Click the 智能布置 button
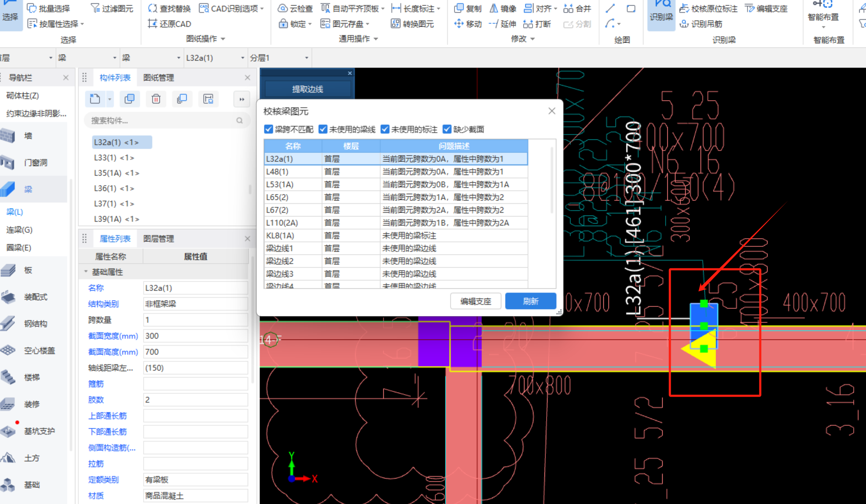This screenshot has width=866, height=504. [x=823, y=15]
